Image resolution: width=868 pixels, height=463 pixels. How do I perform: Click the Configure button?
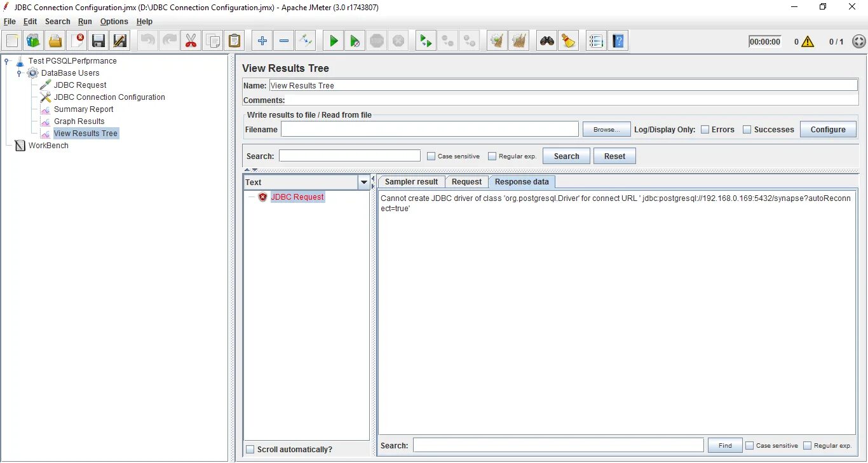pyautogui.click(x=828, y=130)
